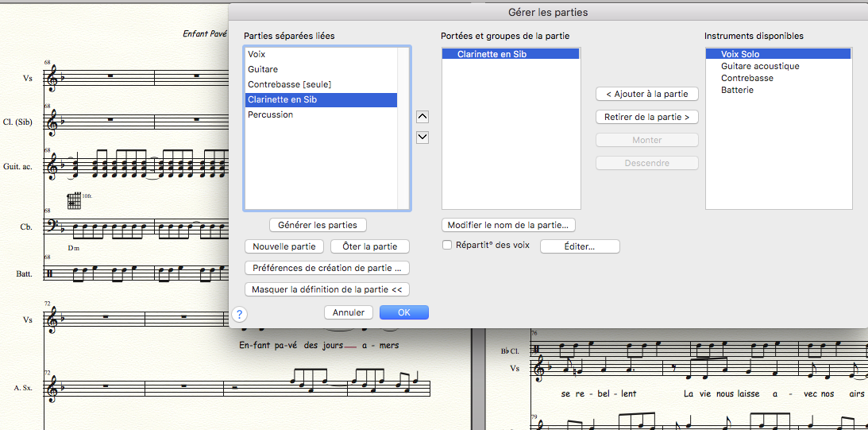Confirm dialog with OK button
Image resolution: width=868 pixels, height=430 pixels.
coord(403,312)
